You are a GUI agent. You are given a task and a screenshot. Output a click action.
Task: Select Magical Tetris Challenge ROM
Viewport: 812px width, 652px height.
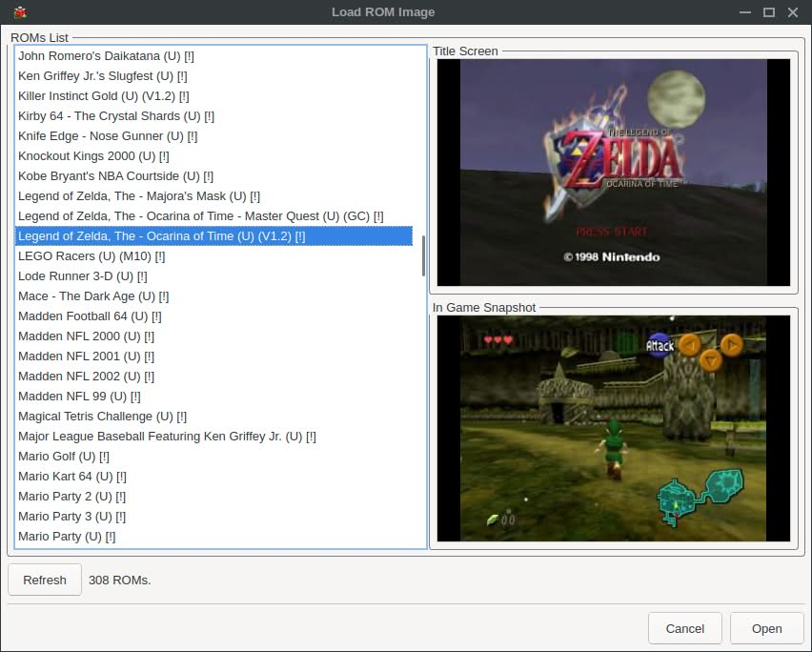(x=102, y=417)
